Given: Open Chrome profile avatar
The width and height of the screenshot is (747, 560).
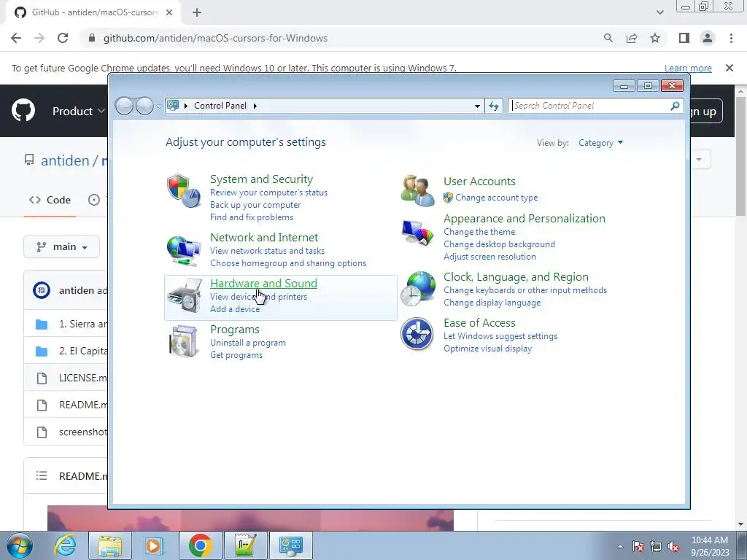Looking at the screenshot, I should (x=708, y=38).
